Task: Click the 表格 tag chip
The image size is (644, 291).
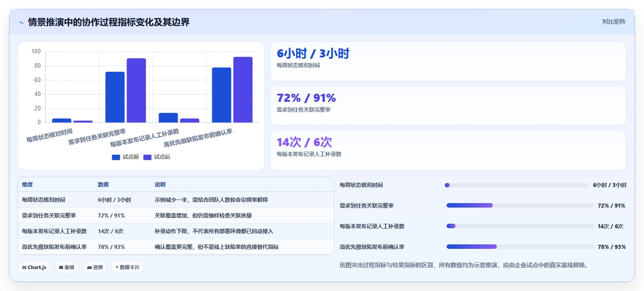Action: (x=66, y=267)
